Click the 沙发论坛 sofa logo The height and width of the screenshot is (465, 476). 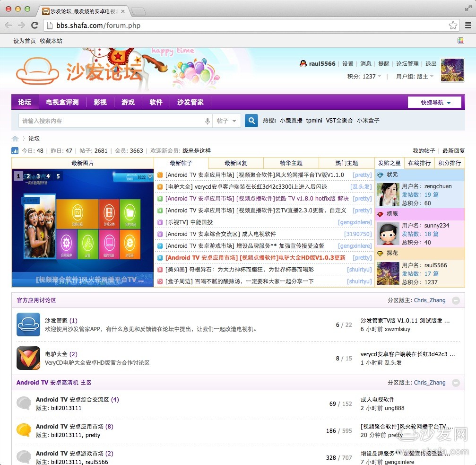(79, 71)
